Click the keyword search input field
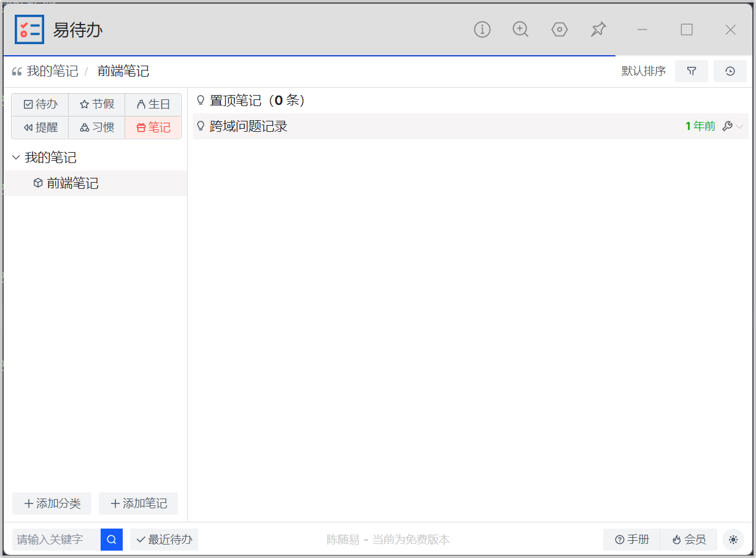 pyautogui.click(x=56, y=540)
